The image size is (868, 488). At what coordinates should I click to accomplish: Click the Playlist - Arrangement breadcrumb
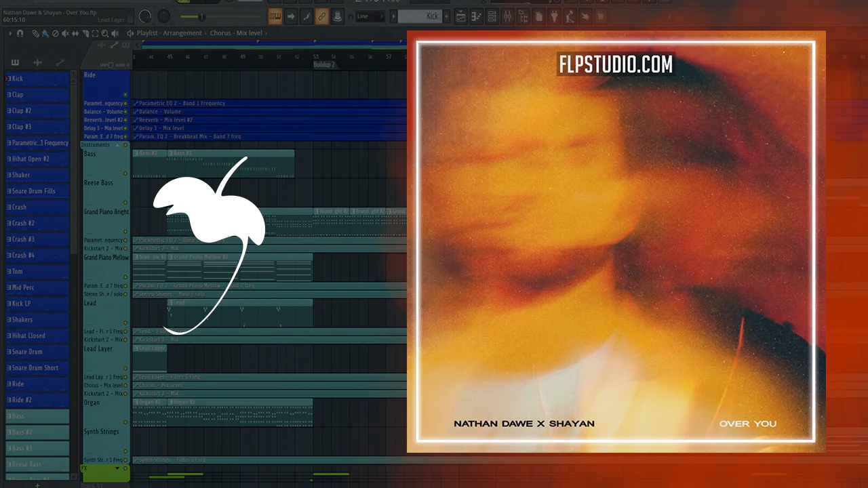point(170,33)
